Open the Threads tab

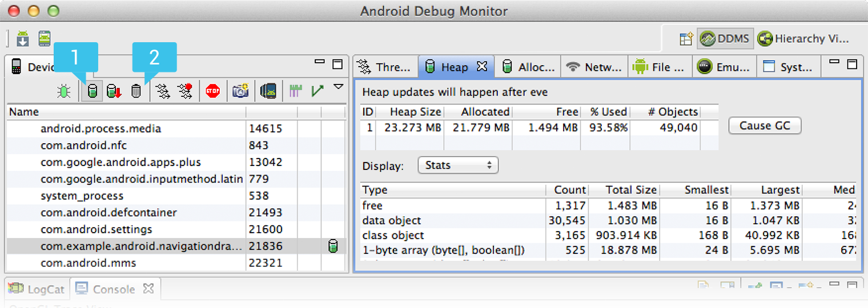tap(385, 67)
